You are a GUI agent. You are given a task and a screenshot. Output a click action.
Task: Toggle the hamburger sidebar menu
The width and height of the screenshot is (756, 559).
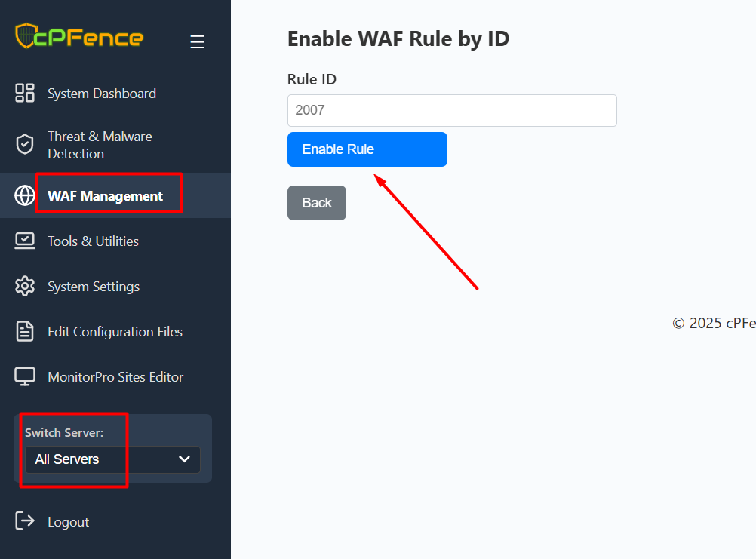pyautogui.click(x=198, y=41)
